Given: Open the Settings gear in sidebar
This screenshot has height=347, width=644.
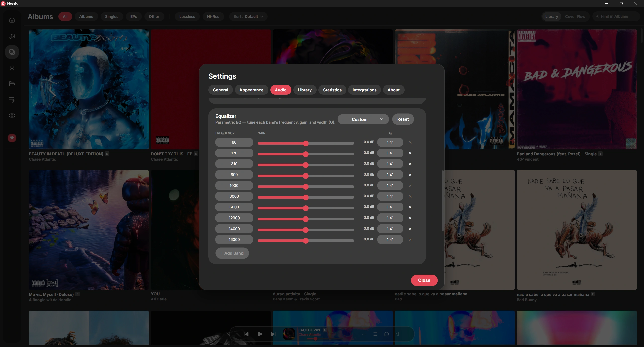Looking at the screenshot, I should click(12, 115).
